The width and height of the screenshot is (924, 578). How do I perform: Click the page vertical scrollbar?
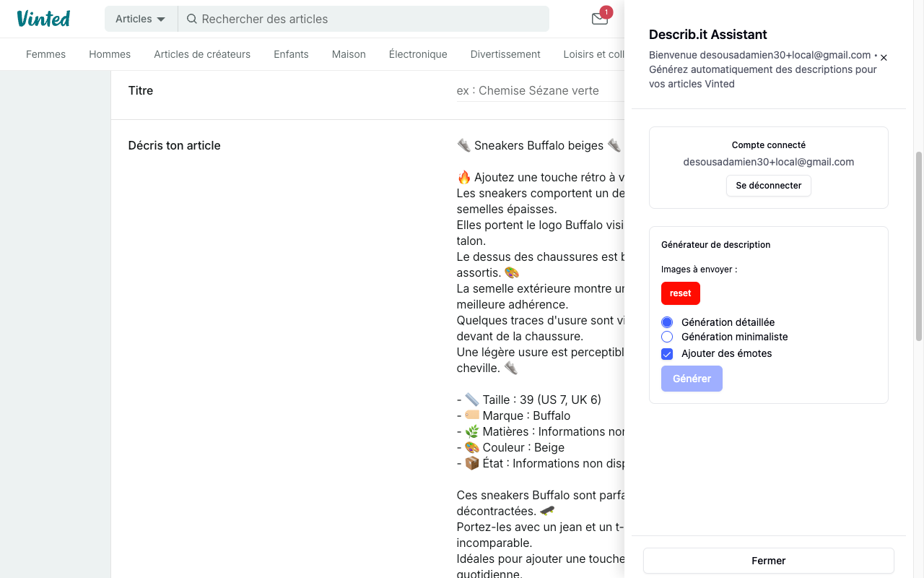point(919,246)
